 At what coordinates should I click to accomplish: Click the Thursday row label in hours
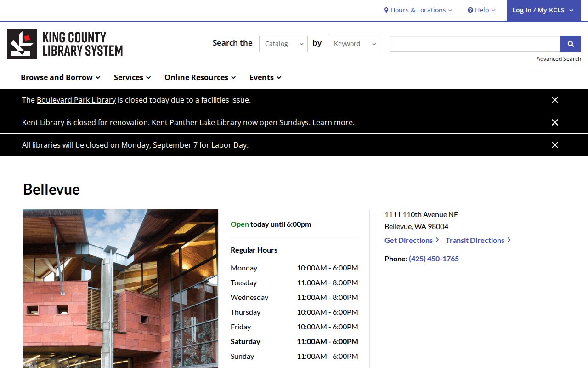[245, 312]
